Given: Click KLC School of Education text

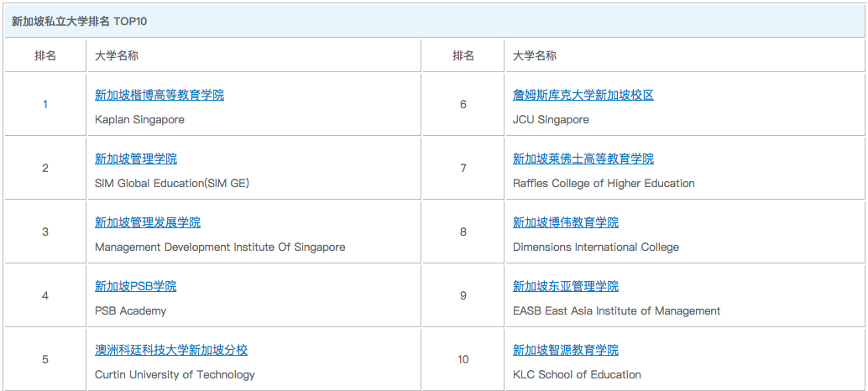Looking at the screenshot, I should [x=577, y=374].
